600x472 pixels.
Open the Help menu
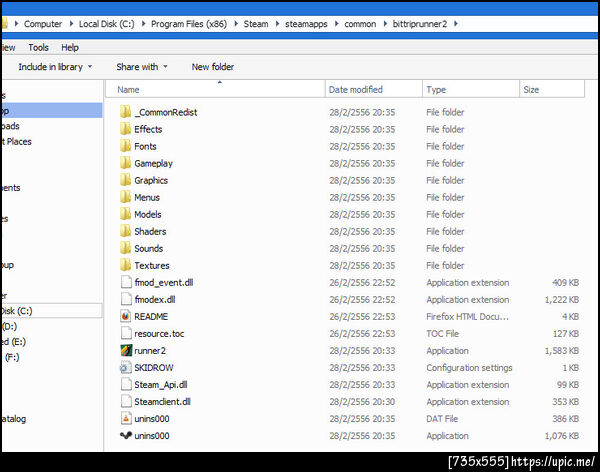coord(70,47)
